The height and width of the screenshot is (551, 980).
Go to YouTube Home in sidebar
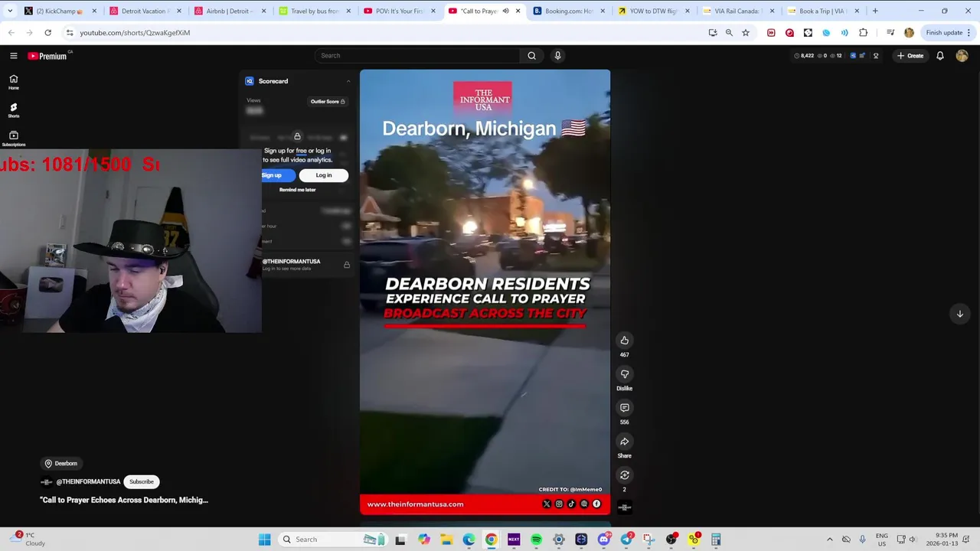(x=13, y=82)
